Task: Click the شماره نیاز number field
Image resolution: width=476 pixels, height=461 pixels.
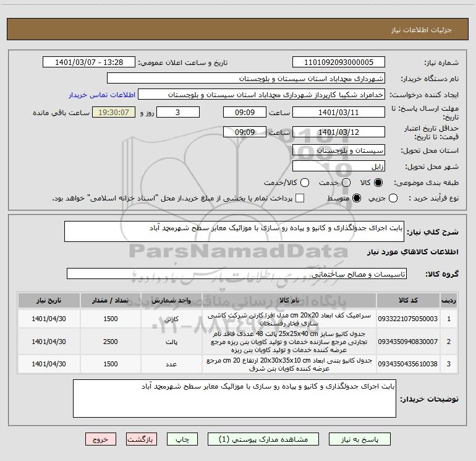Action: (339, 62)
